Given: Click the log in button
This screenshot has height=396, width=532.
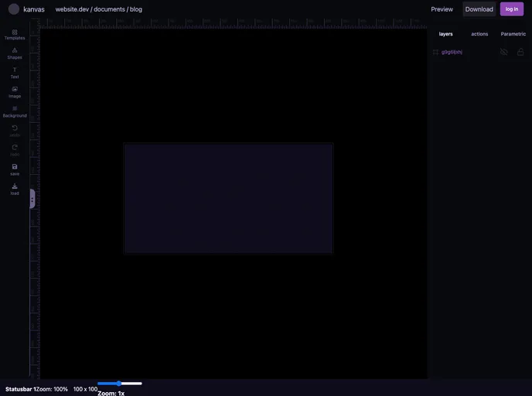Looking at the screenshot, I should [512, 9].
